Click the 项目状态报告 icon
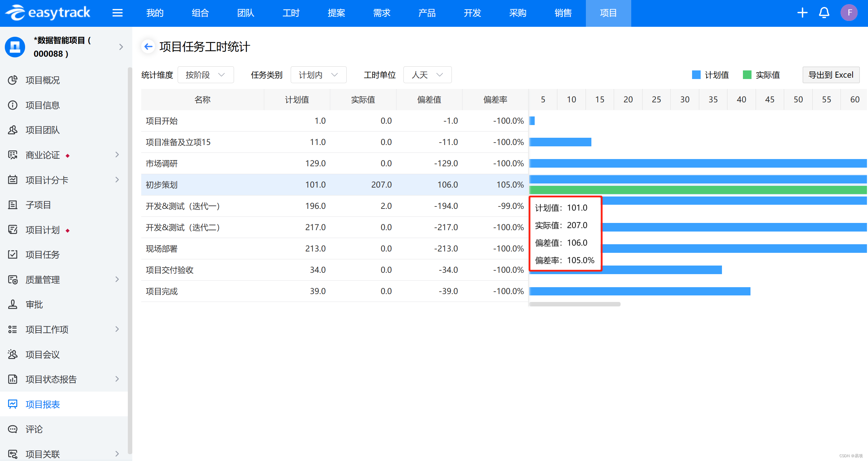This screenshot has width=868, height=461. (x=13, y=379)
